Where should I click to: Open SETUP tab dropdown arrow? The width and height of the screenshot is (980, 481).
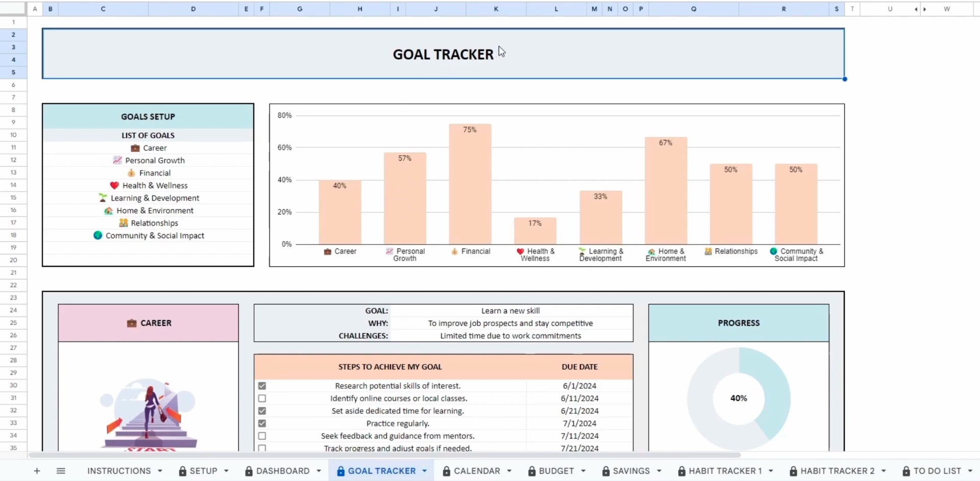[226, 471]
